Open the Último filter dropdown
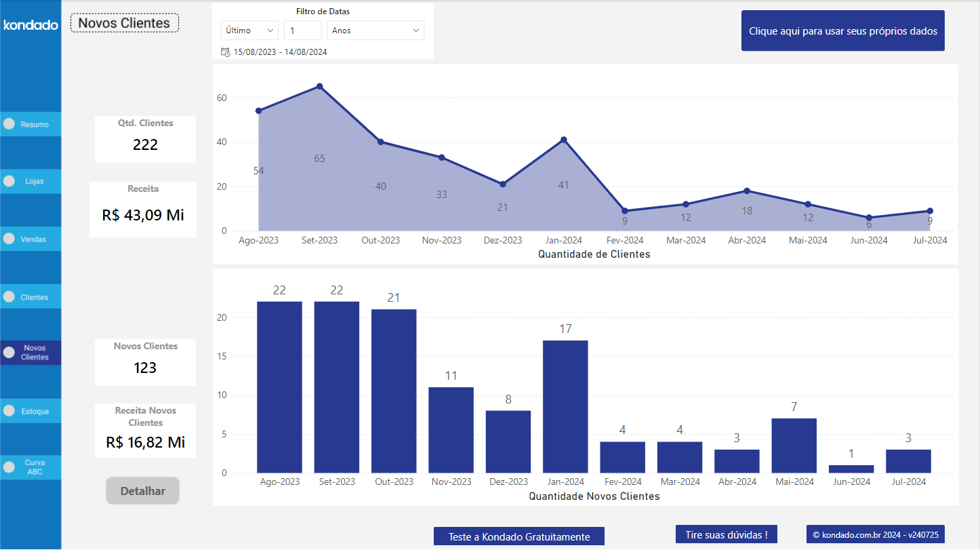This screenshot has width=980, height=550. (x=249, y=30)
